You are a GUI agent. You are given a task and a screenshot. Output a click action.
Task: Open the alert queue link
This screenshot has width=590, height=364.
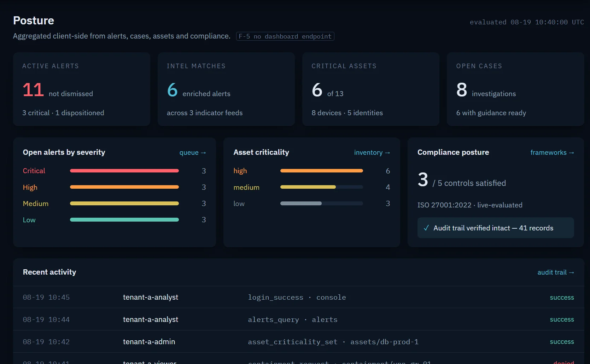193,152
